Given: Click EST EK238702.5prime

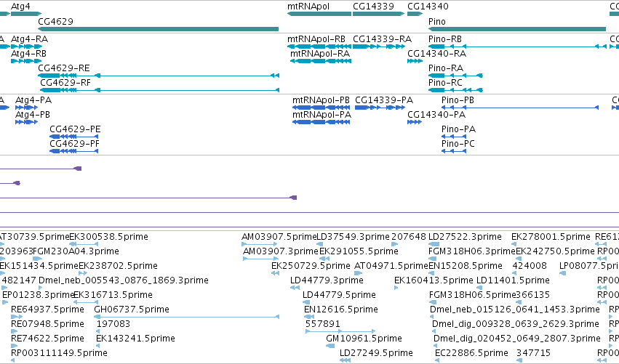Looking at the screenshot, I should tap(118, 266).
